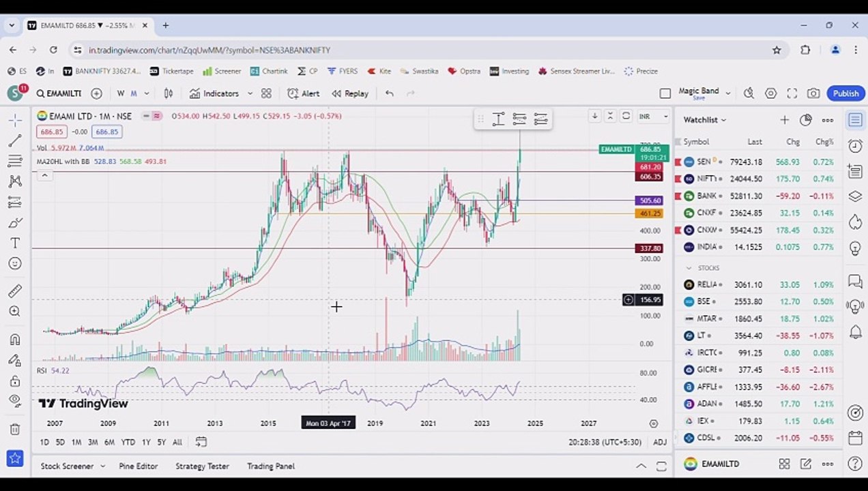Screen dimensions: 868x491
Task: Lock all drawing tools
Action: pos(14,381)
